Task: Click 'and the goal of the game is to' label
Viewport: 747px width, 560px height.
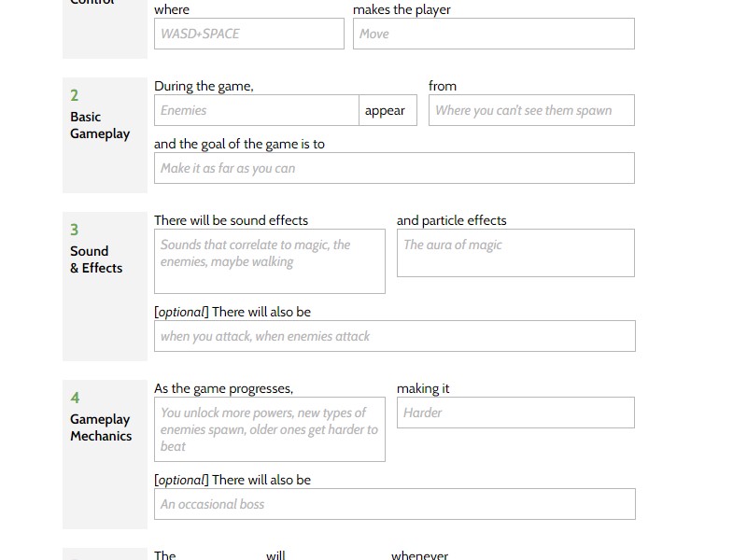Action: (x=239, y=144)
